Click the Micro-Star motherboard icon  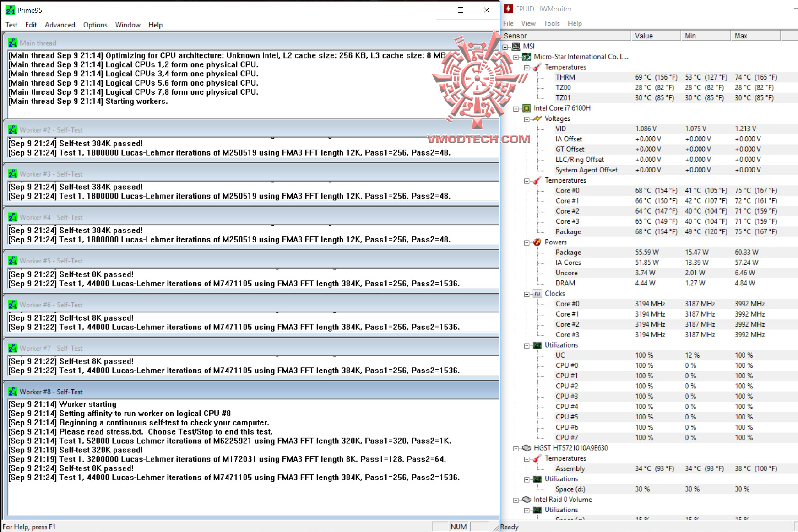(527, 57)
